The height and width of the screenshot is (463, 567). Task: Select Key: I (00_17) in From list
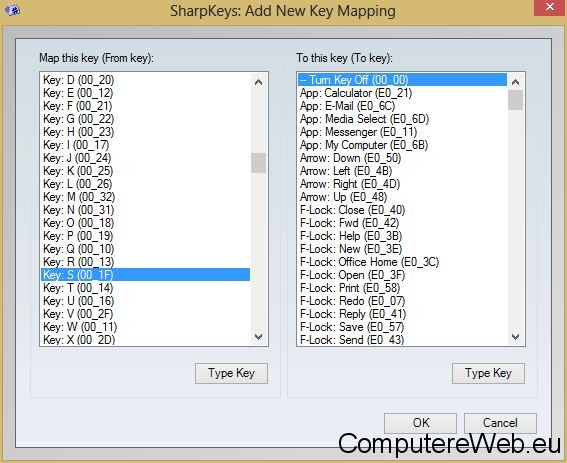(145, 145)
